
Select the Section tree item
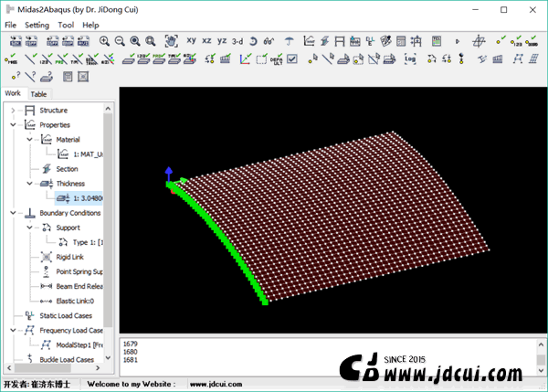pos(67,169)
